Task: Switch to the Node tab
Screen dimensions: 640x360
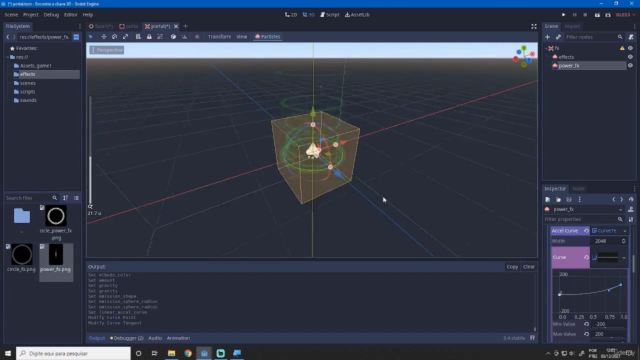Action: point(578,189)
